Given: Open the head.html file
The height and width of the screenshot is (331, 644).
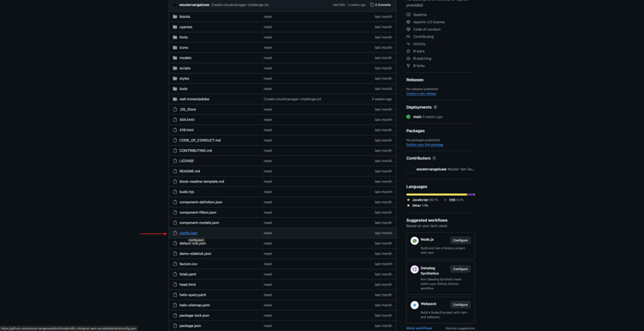Looking at the screenshot, I should pos(188,284).
